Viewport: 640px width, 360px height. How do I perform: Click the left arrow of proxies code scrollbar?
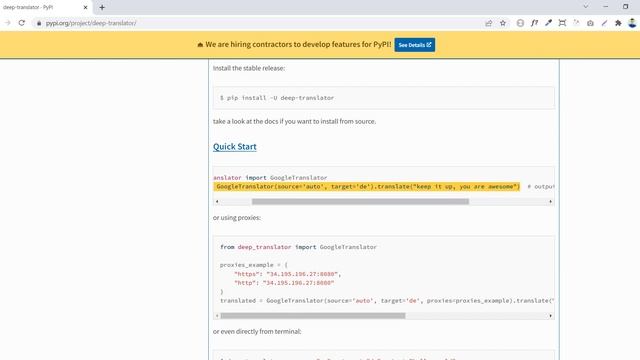[x=217, y=316]
